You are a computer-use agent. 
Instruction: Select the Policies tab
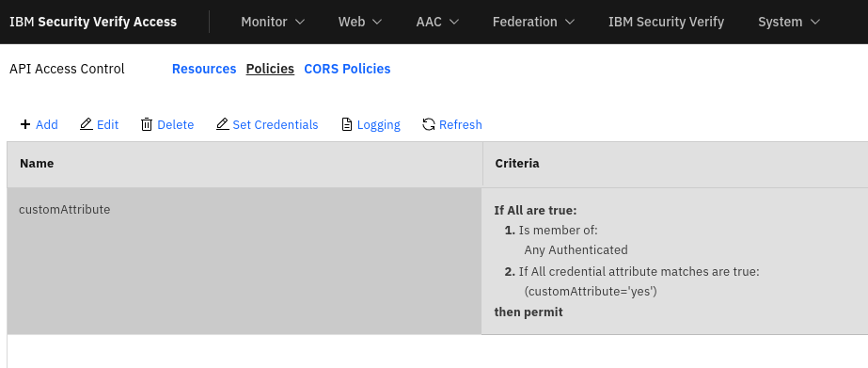click(270, 69)
